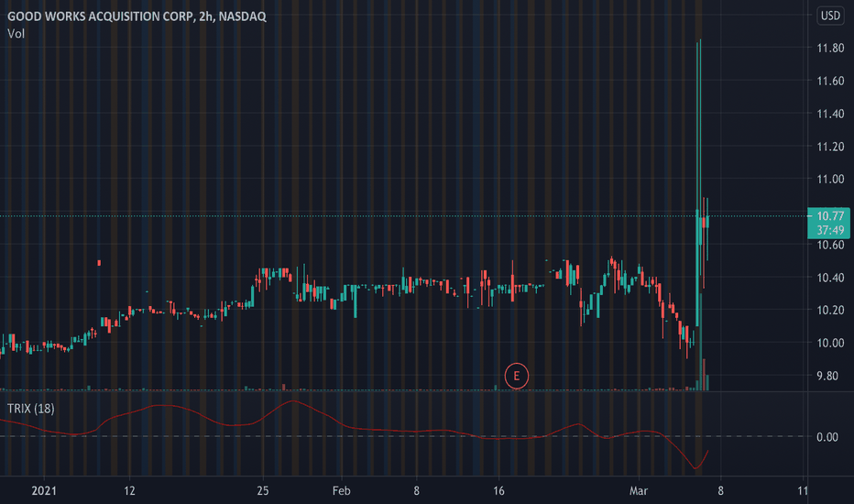Click the 11.40 price axis label
This screenshot has height=504, width=854.
coord(830,114)
